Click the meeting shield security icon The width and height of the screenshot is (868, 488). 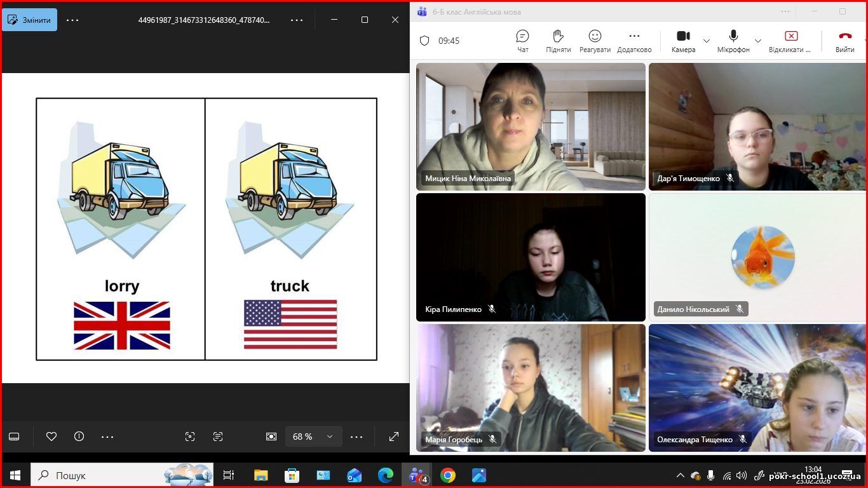pos(424,41)
